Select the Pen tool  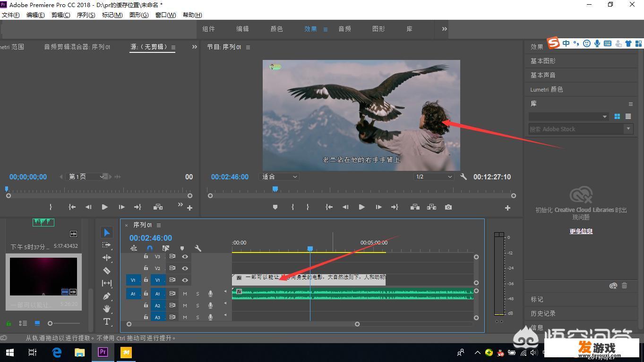107,296
